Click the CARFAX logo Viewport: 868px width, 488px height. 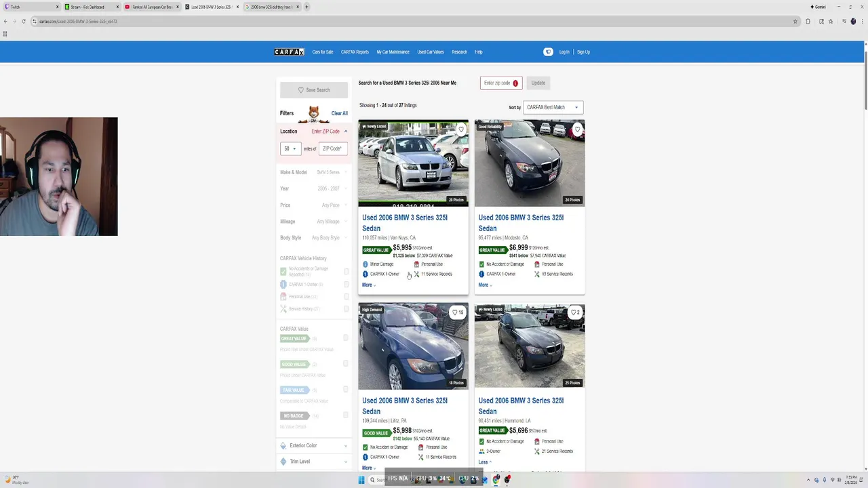290,52
